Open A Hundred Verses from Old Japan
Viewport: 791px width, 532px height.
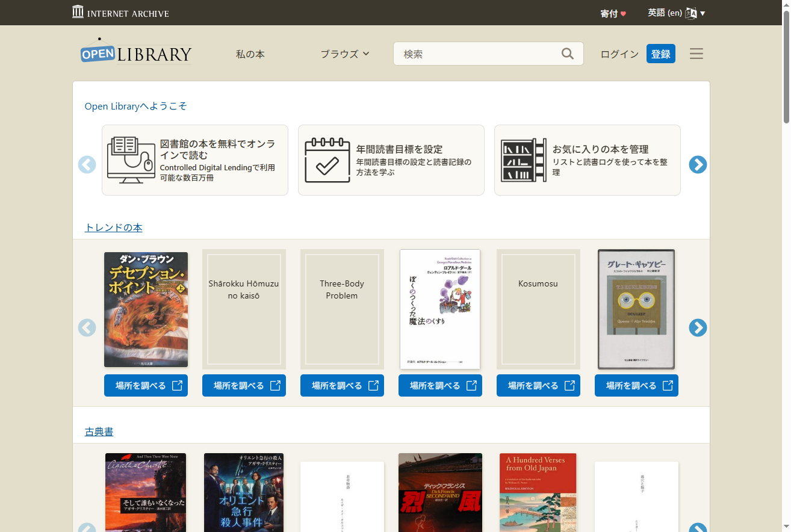point(538,492)
